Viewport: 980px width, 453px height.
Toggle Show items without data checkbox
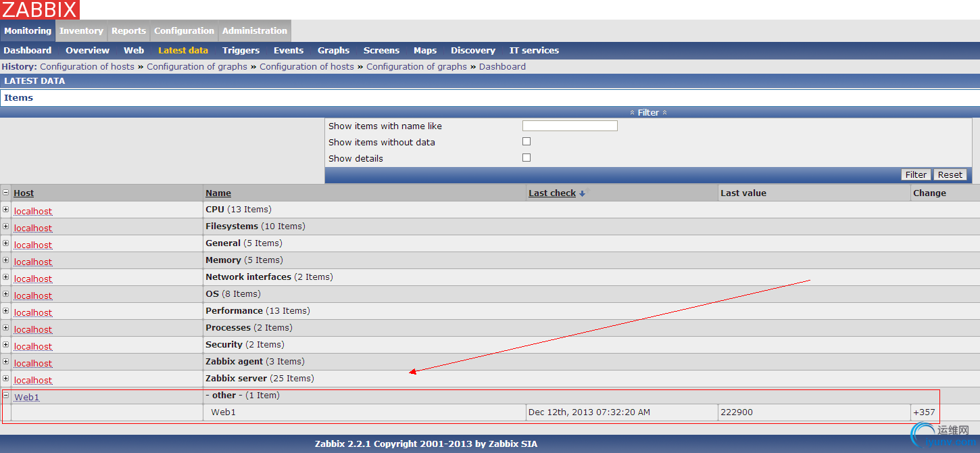[526, 141]
